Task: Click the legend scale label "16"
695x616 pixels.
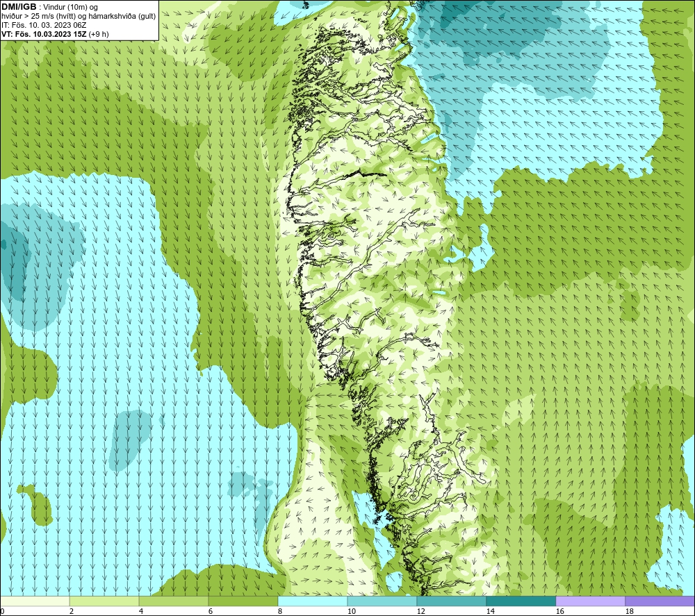Action: click(559, 612)
